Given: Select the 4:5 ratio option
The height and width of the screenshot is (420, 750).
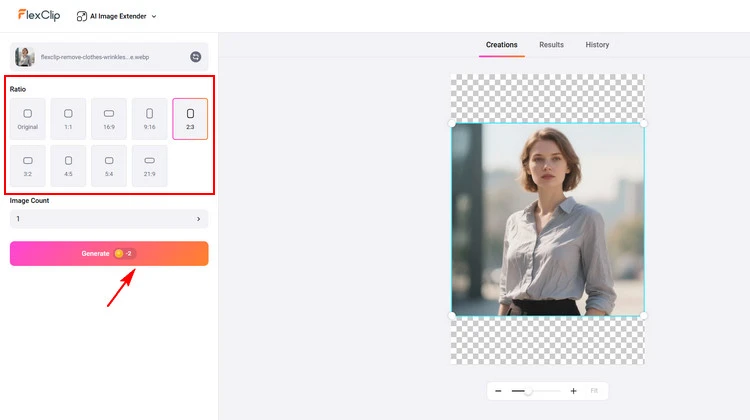Looking at the screenshot, I should [x=68, y=166].
